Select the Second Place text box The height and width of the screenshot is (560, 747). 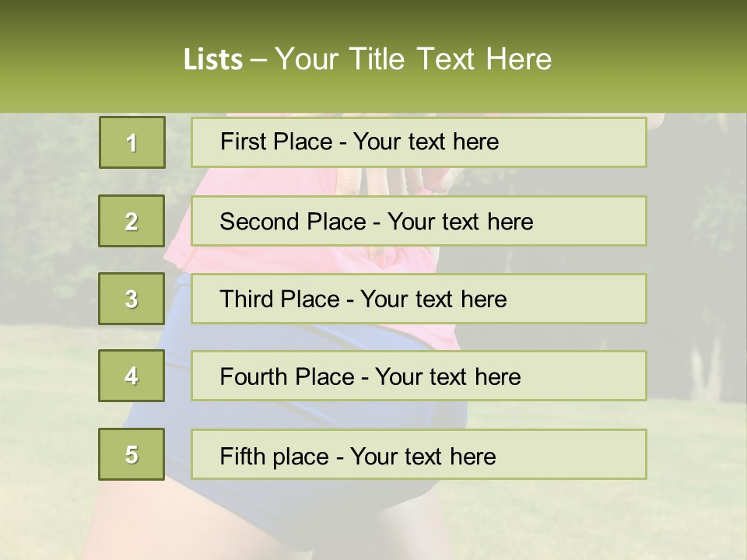click(419, 221)
